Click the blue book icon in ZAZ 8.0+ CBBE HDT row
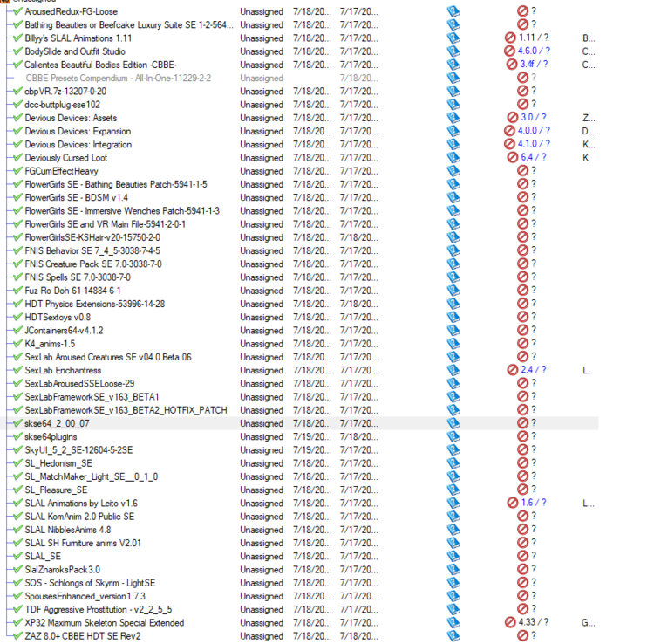This screenshot has width=654, height=644. (x=453, y=635)
